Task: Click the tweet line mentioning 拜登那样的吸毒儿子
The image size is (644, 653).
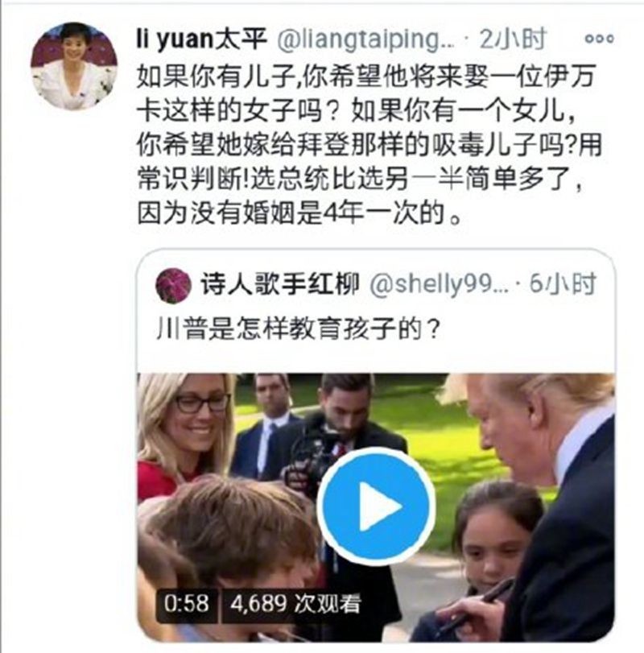Action: click(369, 145)
